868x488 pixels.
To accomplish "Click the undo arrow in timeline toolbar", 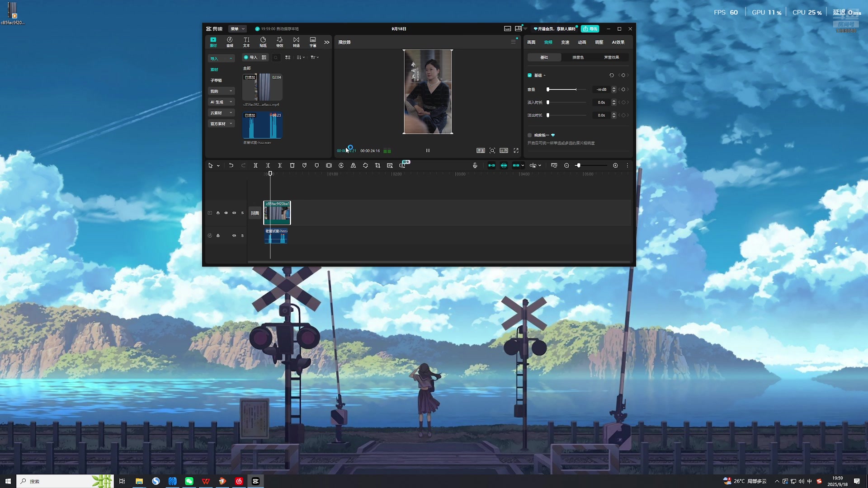I will 231,165.
